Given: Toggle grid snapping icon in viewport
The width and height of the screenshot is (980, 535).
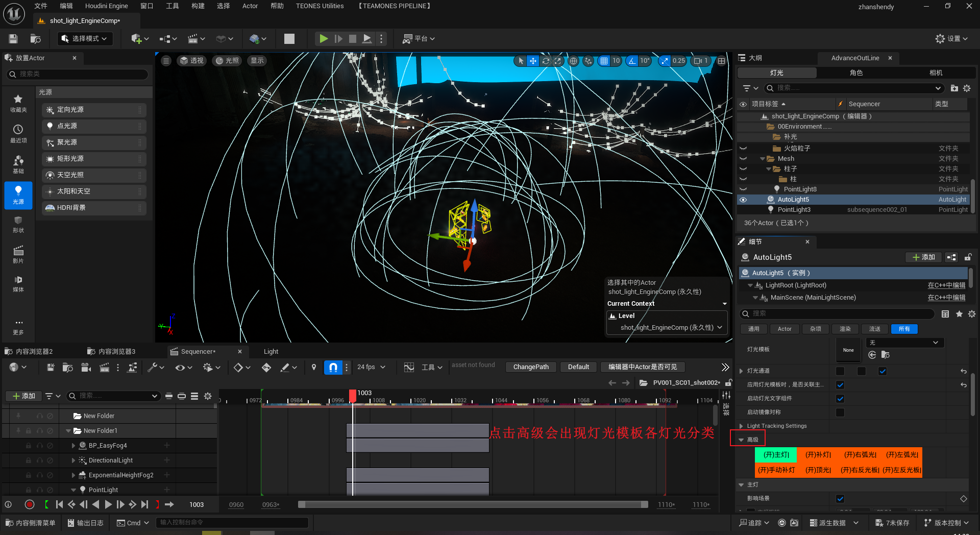Looking at the screenshot, I should coord(604,61).
